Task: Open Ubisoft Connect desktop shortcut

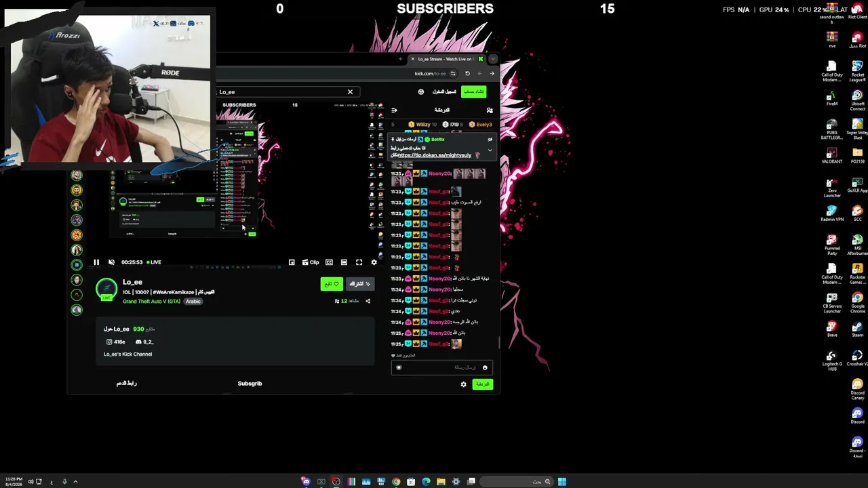Action: [x=857, y=100]
